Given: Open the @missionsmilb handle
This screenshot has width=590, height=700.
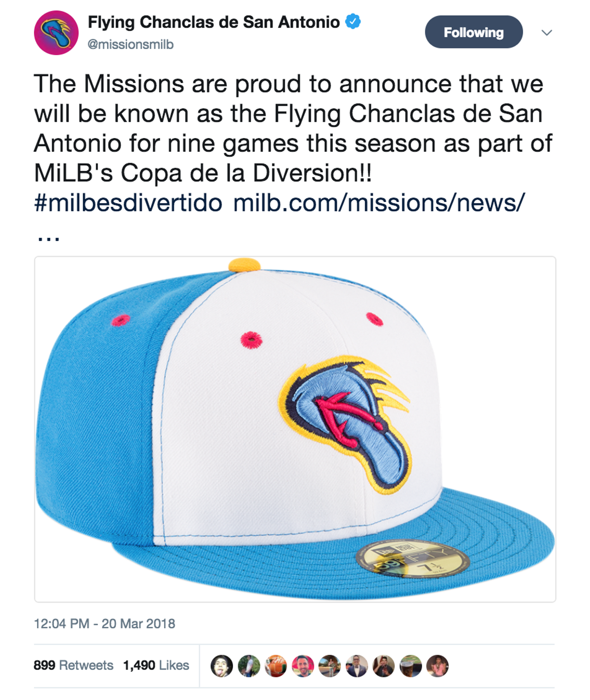Looking at the screenshot, I should pyautogui.click(x=130, y=45).
